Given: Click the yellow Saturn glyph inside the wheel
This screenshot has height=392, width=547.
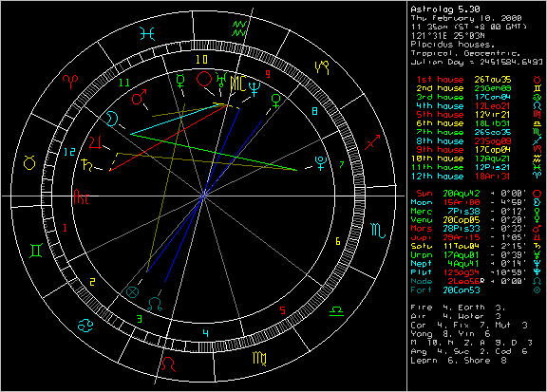Looking at the screenshot, I should (86, 164).
